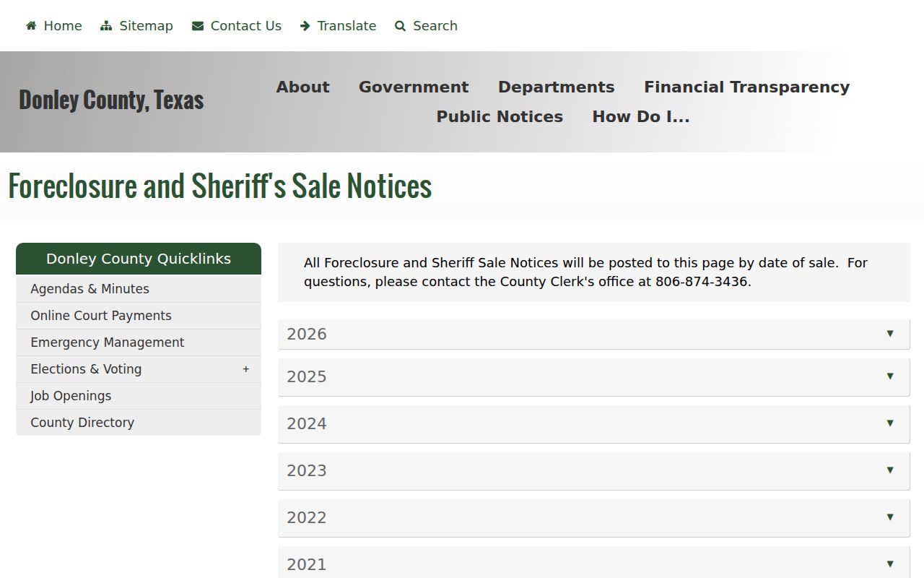Open Agendas & Minutes quicklink
The height and width of the screenshot is (578, 924).
coord(139,289)
